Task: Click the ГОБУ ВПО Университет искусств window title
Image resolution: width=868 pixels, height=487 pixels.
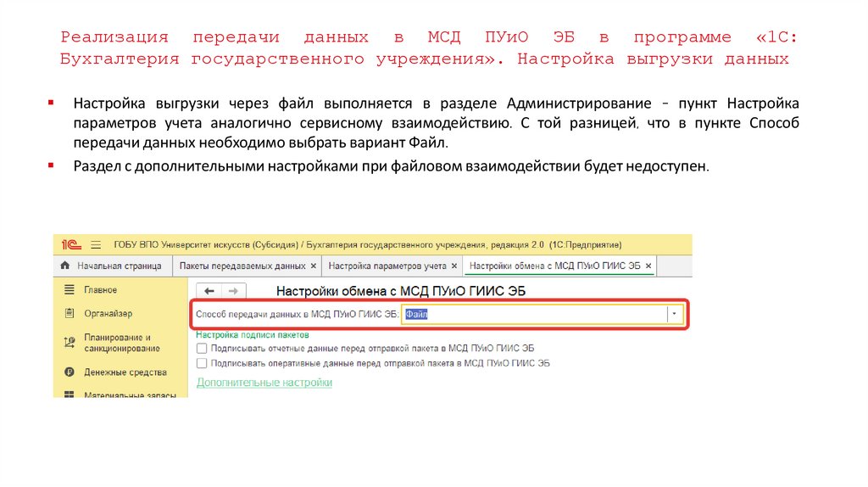Action: (368, 245)
